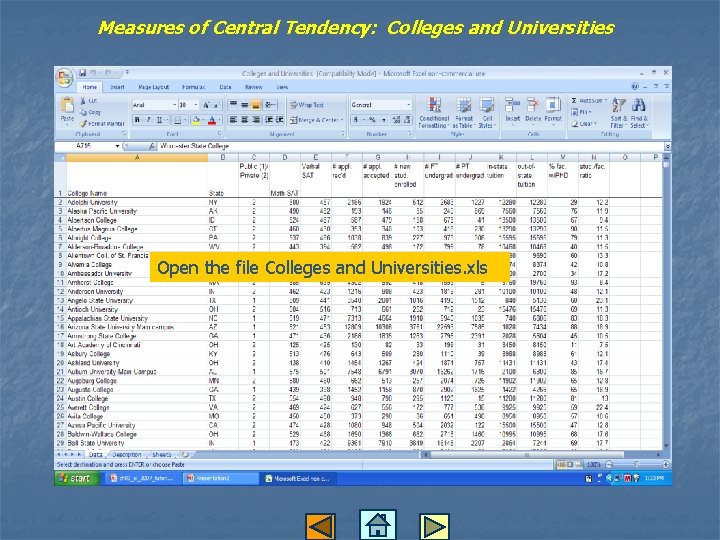The image size is (720, 540).
Task: Toggle Center alignment
Action: pyautogui.click(x=244, y=120)
